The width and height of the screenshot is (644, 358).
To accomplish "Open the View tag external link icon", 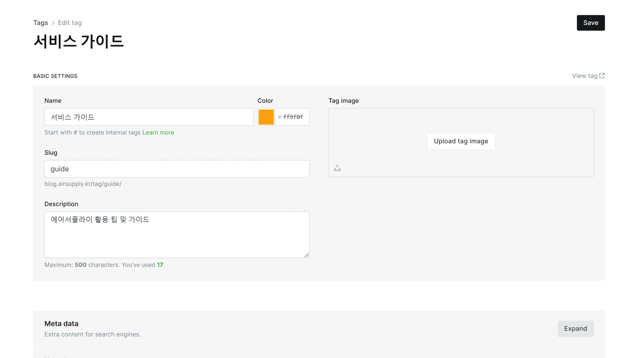I will click(602, 75).
